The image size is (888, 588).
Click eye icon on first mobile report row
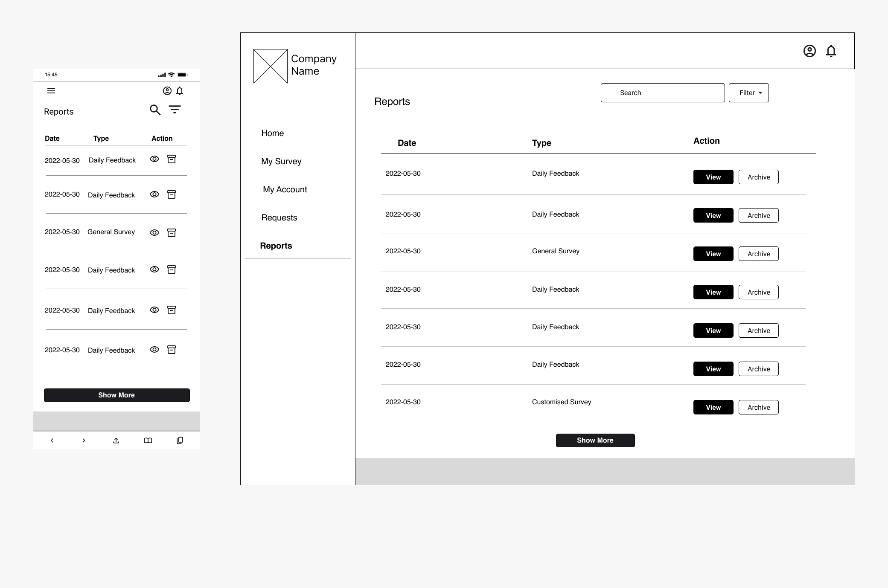(x=154, y=159)
